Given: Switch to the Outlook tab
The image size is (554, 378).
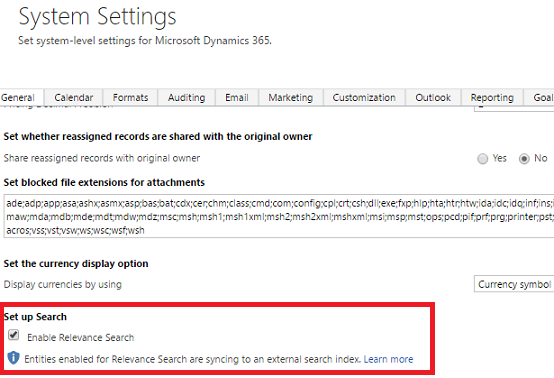Looking at the screenshot, I should coord(433,98).
